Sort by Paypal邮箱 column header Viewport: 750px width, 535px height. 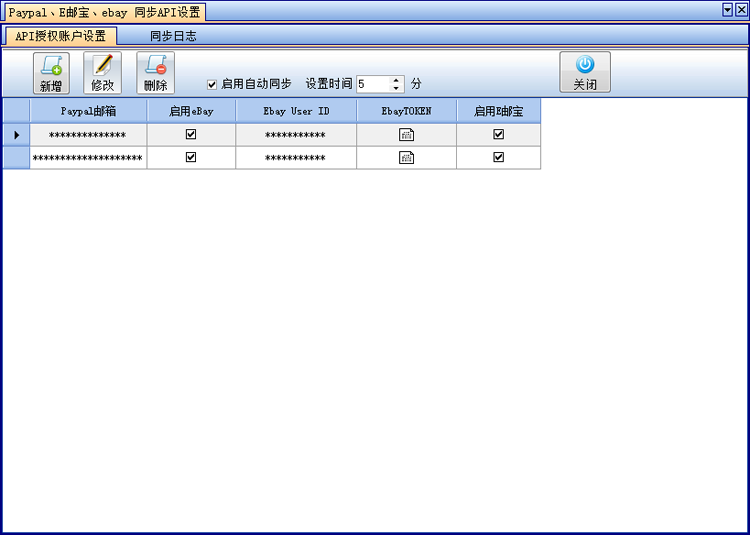tap(88, 111)
